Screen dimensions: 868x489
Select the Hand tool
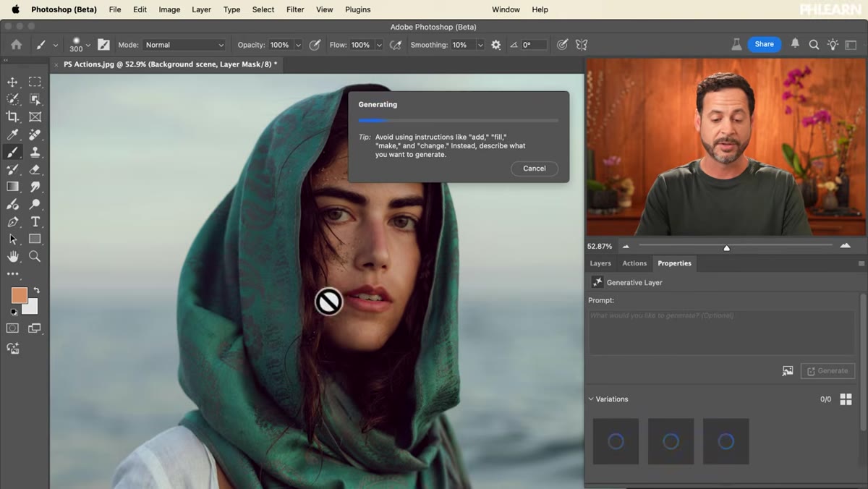[12, 256]
